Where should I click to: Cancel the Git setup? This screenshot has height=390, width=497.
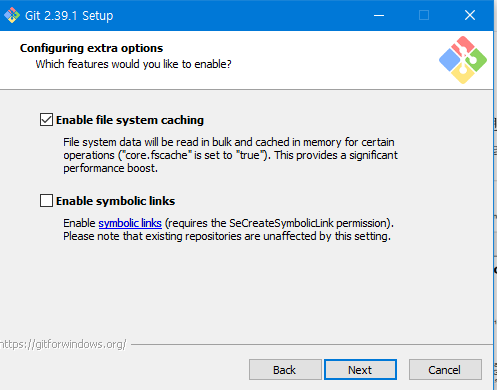coord(445,369)
